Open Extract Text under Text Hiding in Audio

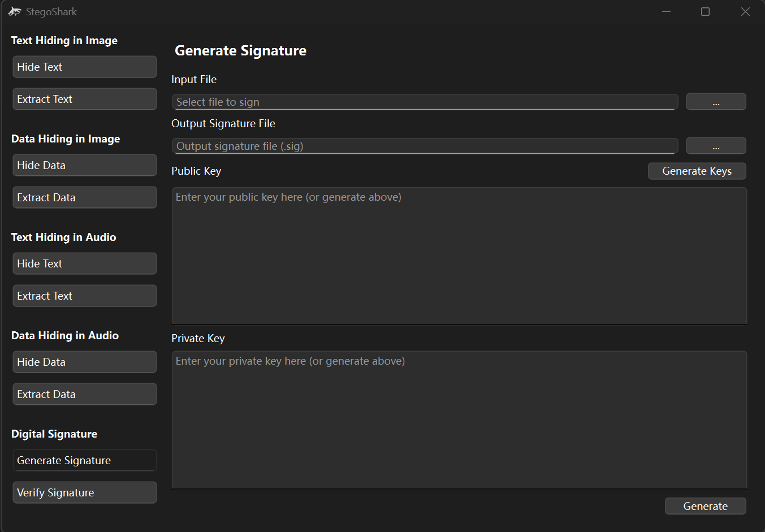(x=85, y=296)
